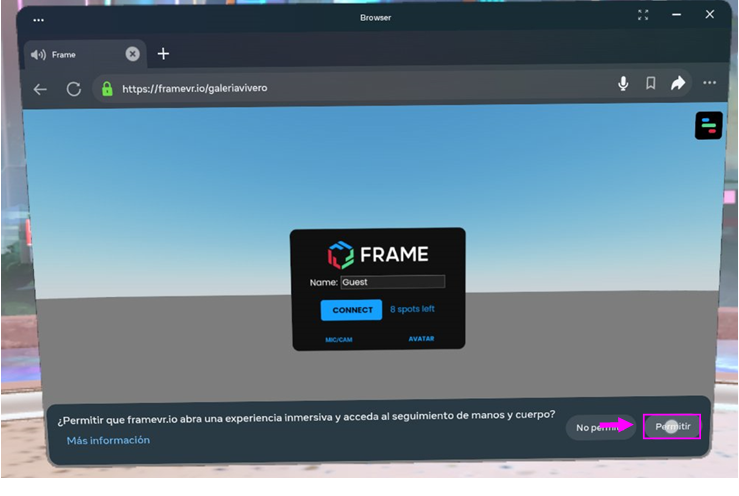Image resolution: width=739 pixels, height=496 pixels.
Task: Open MIC/CAM settings
Action: [x=339, y=339]
